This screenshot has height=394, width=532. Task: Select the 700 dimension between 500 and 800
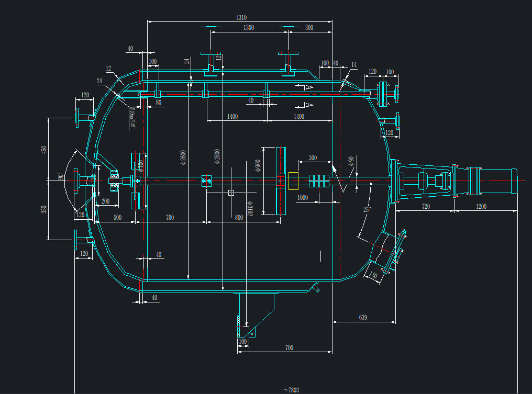coord(170,217)
